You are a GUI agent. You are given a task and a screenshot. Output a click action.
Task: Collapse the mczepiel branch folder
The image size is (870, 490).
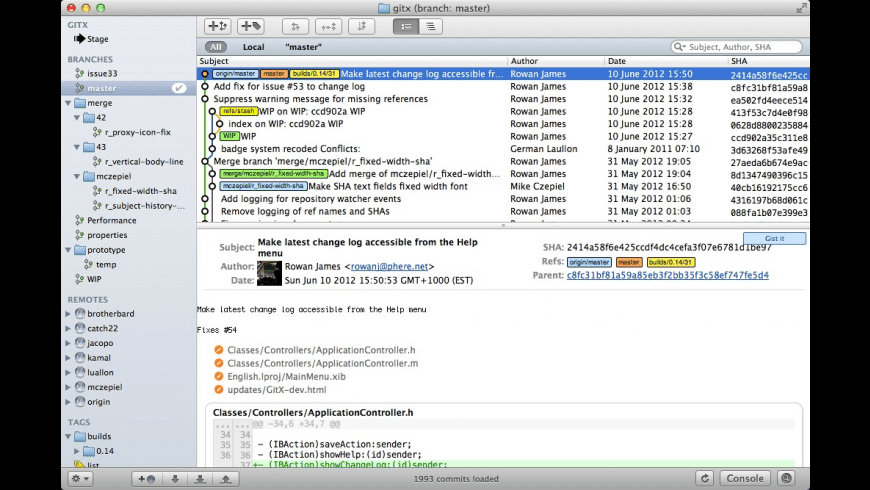click(x=77, y=176)
